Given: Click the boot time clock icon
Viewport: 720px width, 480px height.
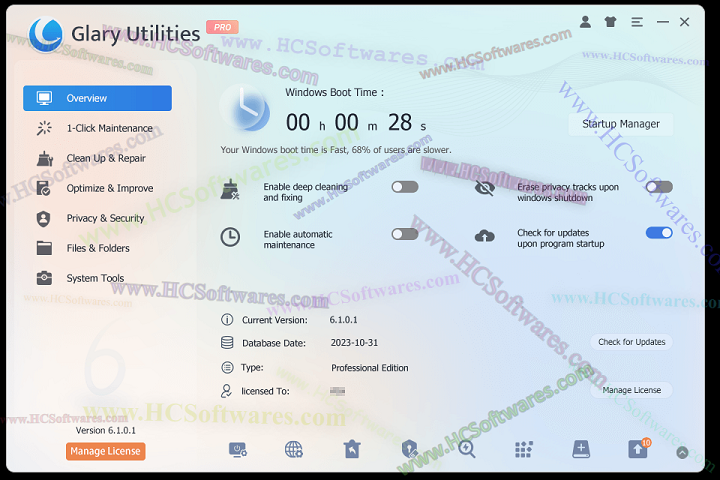Looking at the screenshot, I should tap(245, 108).
